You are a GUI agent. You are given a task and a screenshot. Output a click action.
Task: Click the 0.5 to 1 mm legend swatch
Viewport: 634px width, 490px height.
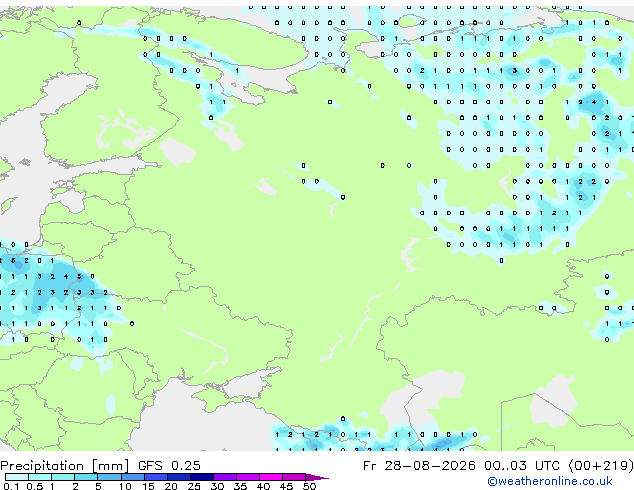[40, 477]
